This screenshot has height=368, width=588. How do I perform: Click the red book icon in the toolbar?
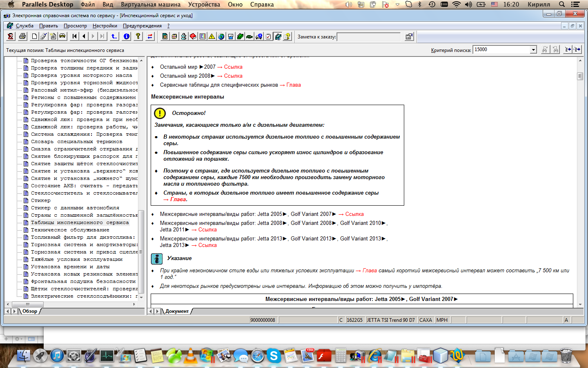click(193, 36)
